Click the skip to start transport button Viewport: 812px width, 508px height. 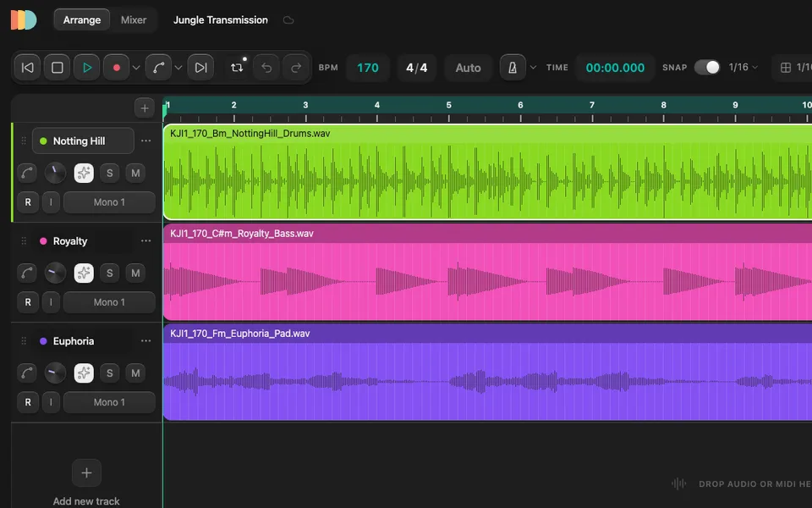click(27, 68)
